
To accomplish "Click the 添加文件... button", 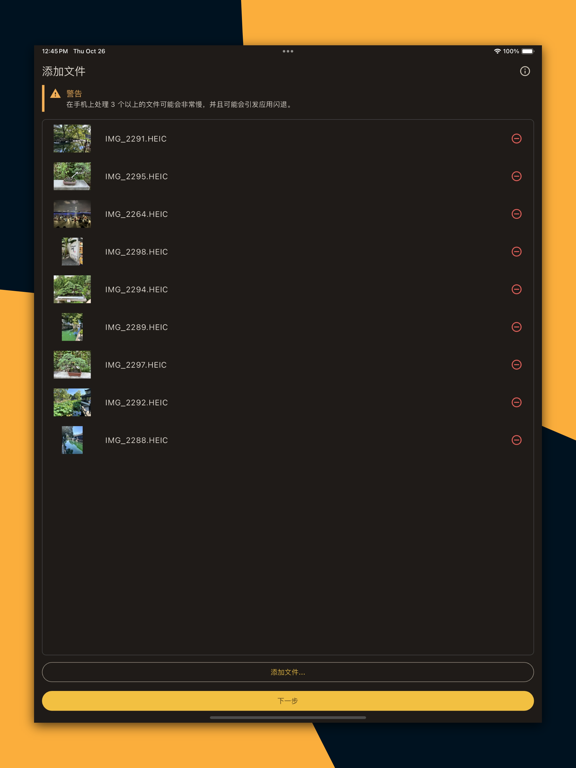I will 288,672.
